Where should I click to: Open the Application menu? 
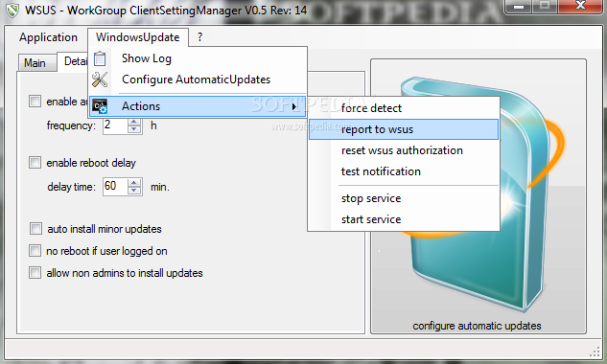pyautogui.click(x=48, y=37)
